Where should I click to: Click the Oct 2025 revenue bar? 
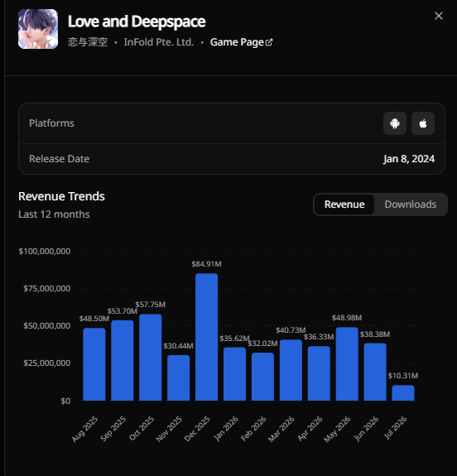[151, 358]
